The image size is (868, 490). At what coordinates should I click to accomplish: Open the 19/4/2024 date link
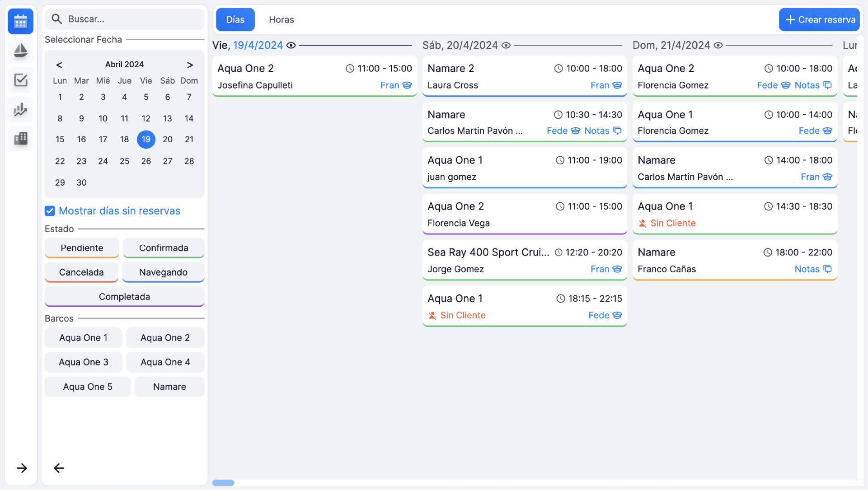tap(258, 45)
